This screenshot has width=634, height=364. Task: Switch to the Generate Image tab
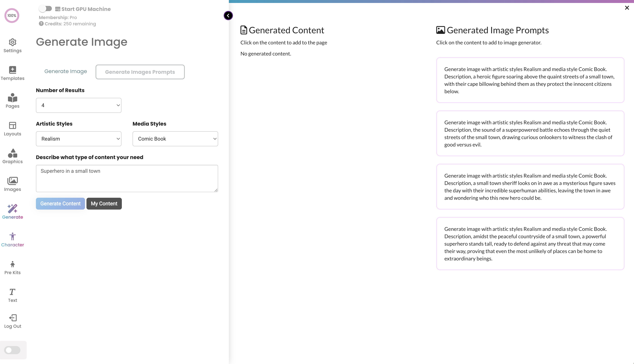coord(66,72)
